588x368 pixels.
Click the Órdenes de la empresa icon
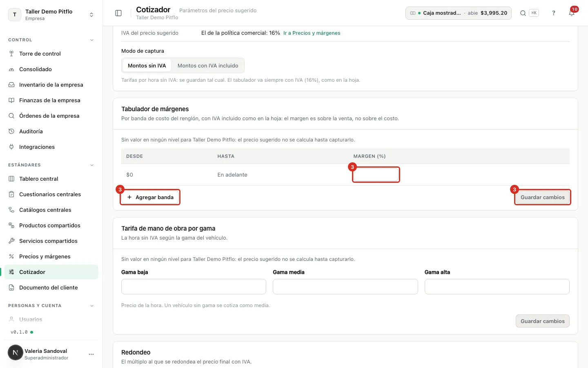click(x=11, y=116)
